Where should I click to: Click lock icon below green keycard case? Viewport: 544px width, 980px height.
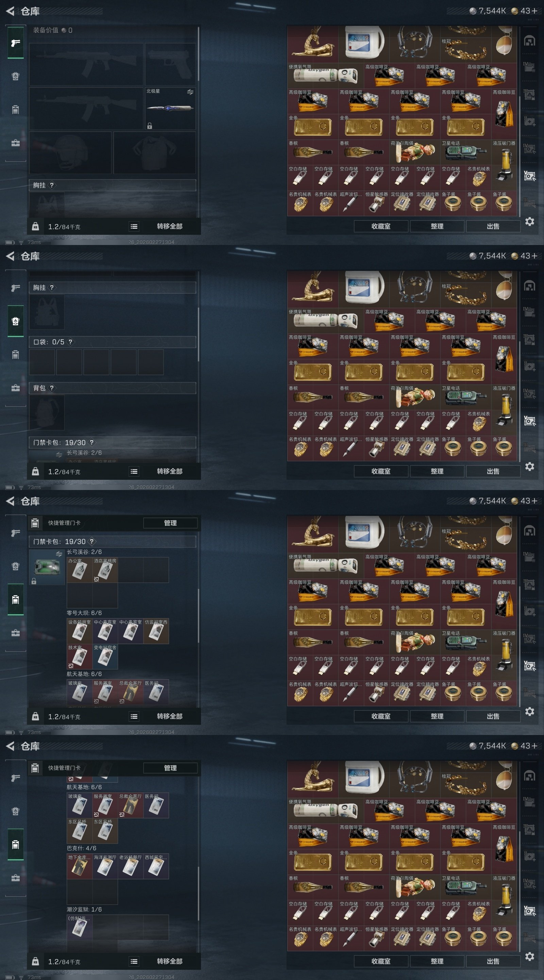34,581
